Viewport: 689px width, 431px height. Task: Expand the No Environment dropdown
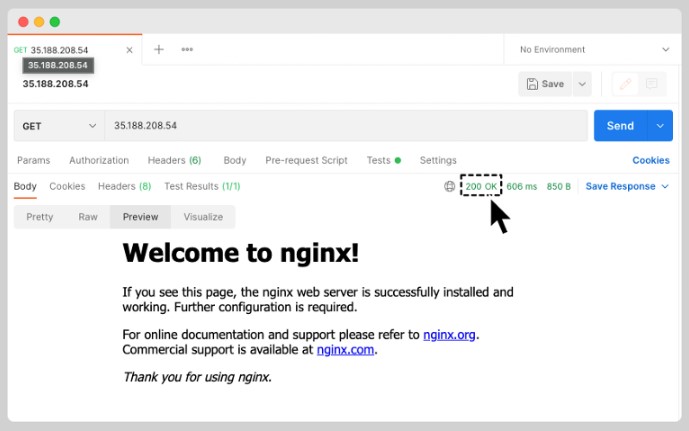coord(594,50)
